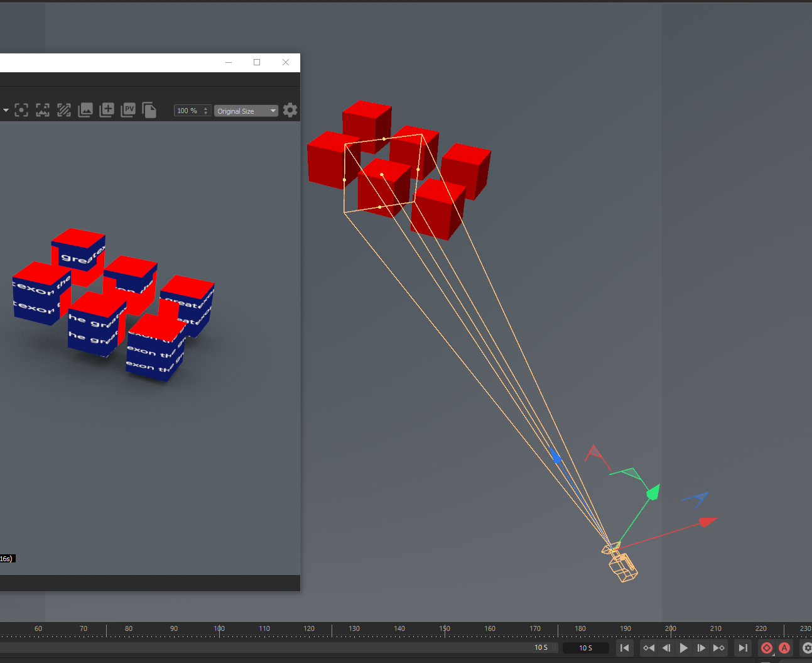Image resolution: width=812 pixels, height=663 pixels.
Task: Click the add-to-render-queue plus icon
Action: coord(107,110)
